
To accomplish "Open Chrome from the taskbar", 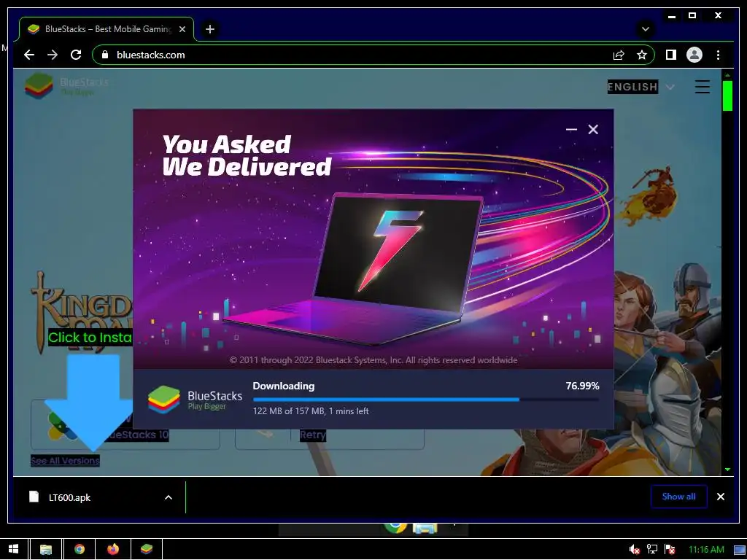I will 80,549.
